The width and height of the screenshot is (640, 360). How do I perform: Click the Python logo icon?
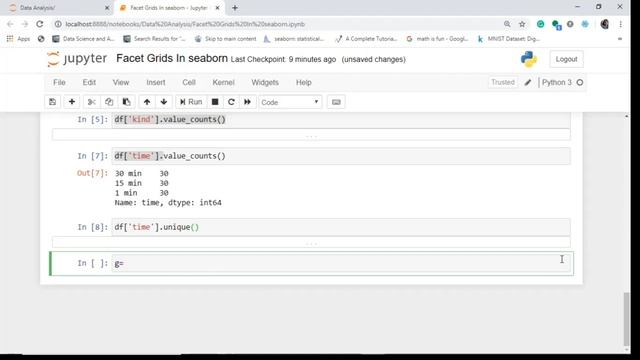click(x=529, y=59)
